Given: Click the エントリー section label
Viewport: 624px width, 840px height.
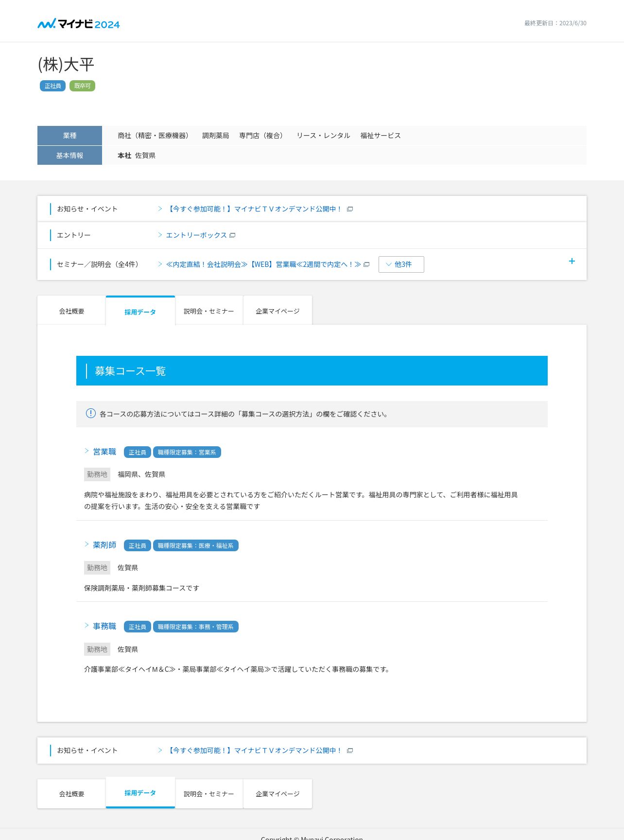Looking at the screenshot, I should click(74, 235).
